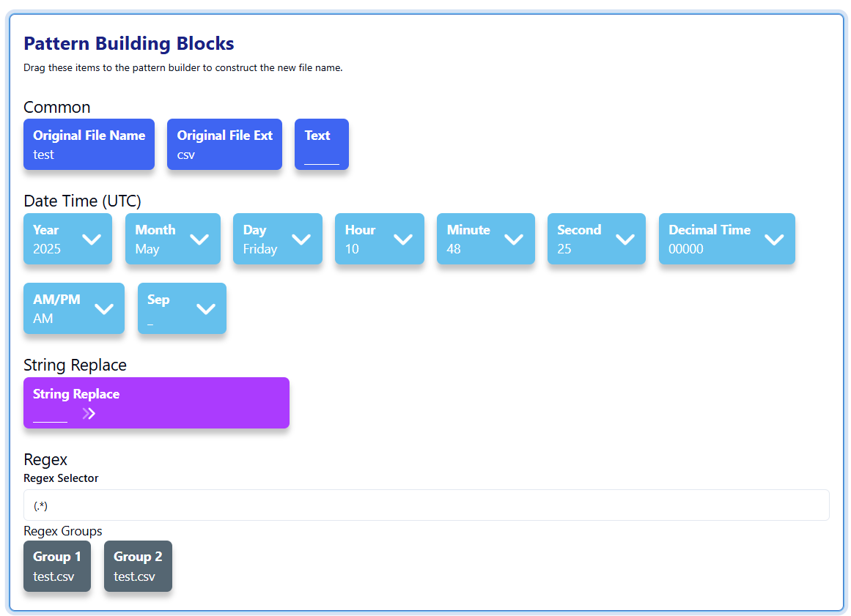Open the AM/PM block chevron
851x616 pixels.
tap(104, 309)
